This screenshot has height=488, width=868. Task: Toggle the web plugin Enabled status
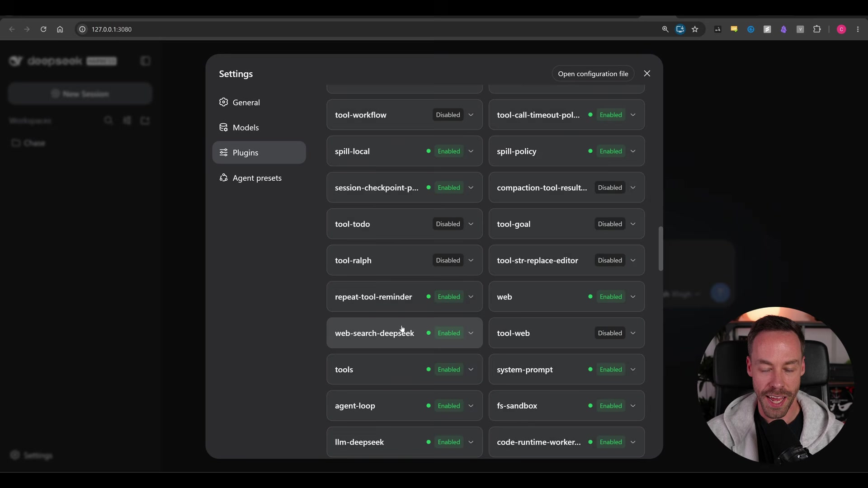click(611, 297)
